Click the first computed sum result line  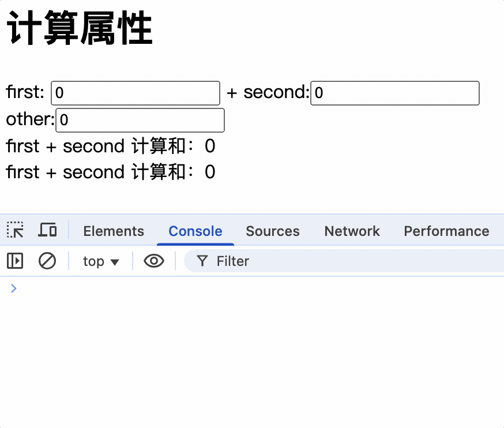point(110,146)
